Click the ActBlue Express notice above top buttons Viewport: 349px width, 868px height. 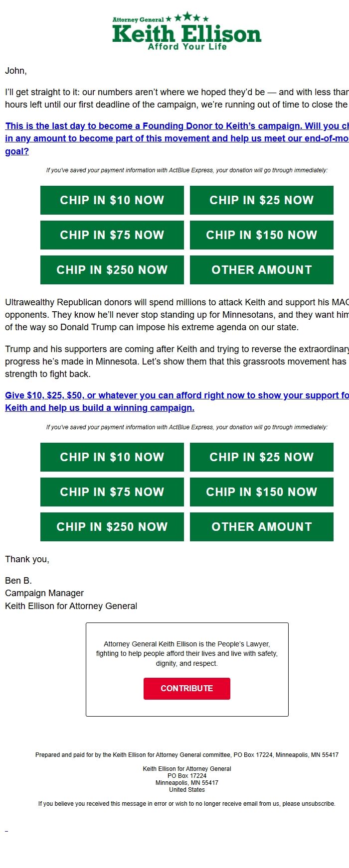click(x=187, y=170)
